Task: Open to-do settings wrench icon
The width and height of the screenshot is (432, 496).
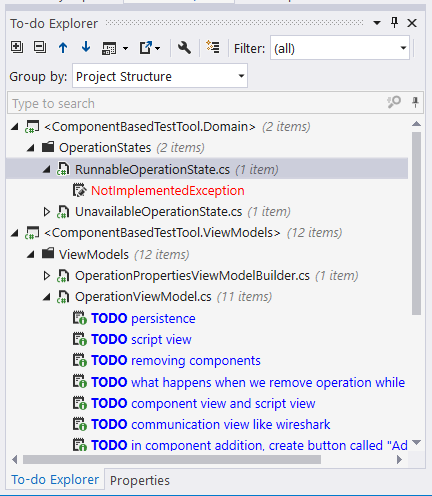Action: point(184,48)
